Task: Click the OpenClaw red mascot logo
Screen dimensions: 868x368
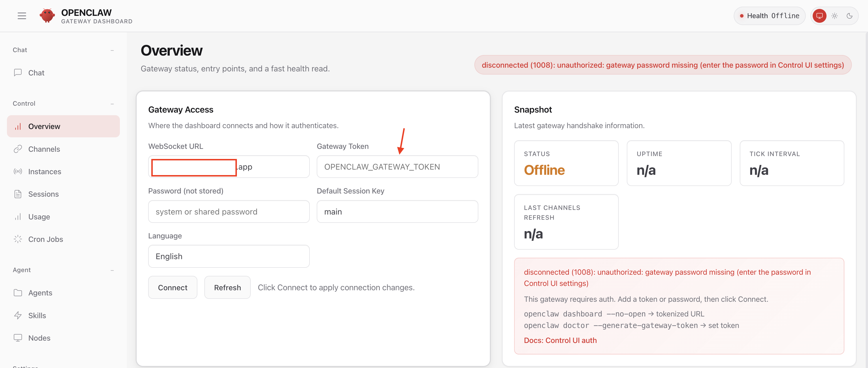Action: tap(47, 16)
